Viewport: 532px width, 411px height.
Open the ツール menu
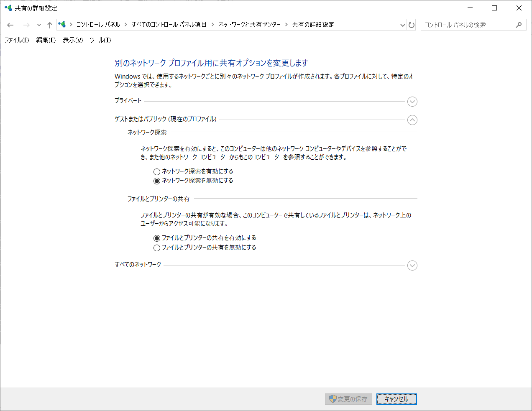coord(100,40)
